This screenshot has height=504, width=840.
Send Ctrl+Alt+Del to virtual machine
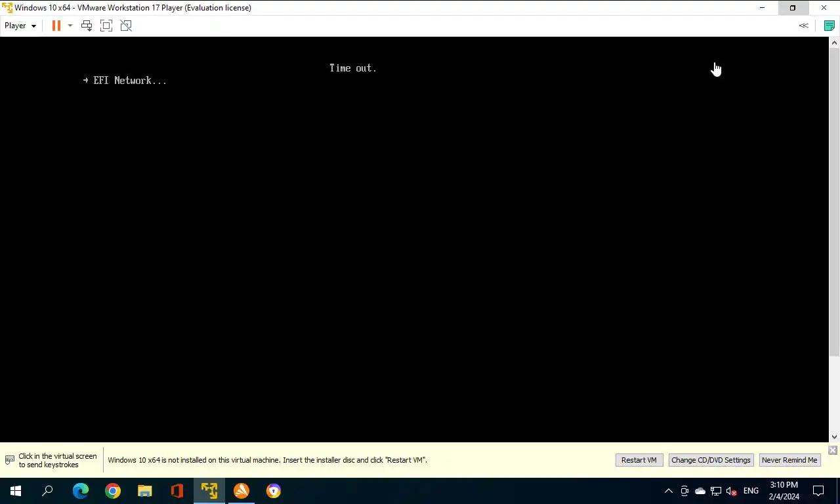tap(87, 26)
